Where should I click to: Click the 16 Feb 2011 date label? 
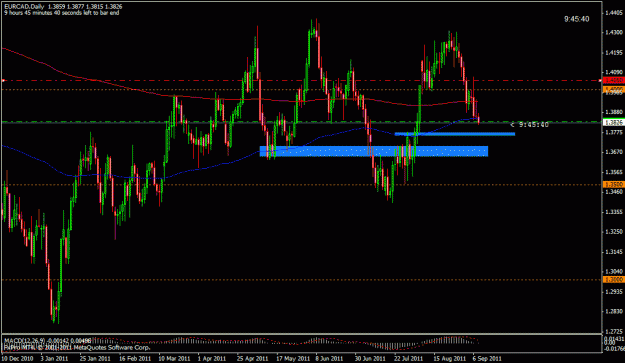[135, 359]
